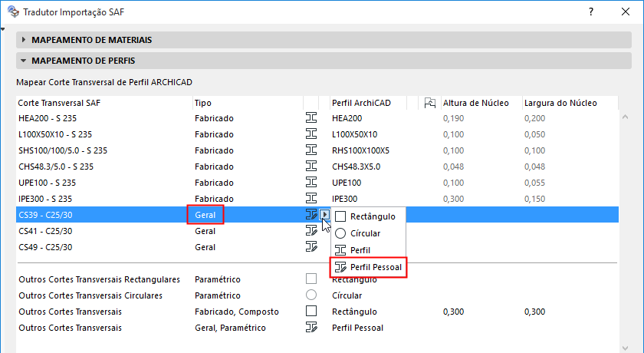Select the UPE100 - S 235 row
Image resolution: width=644 pixels, height=353 pixels.
(317, 183)
